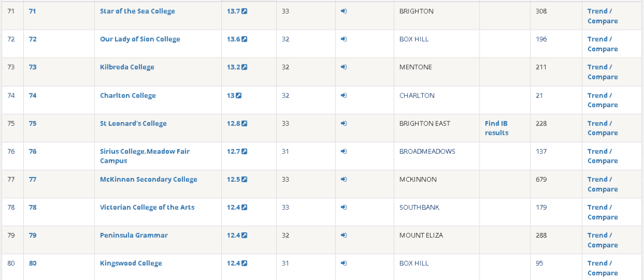Open Trend / Compare for Our Lady of Sion

602,44
